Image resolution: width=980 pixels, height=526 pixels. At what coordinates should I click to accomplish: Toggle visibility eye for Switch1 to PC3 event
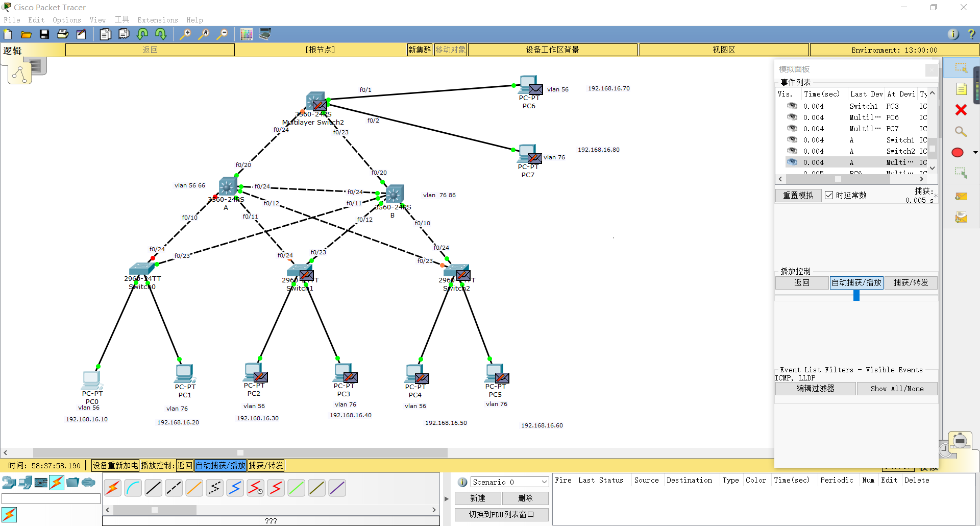click(x=792, y=106)
